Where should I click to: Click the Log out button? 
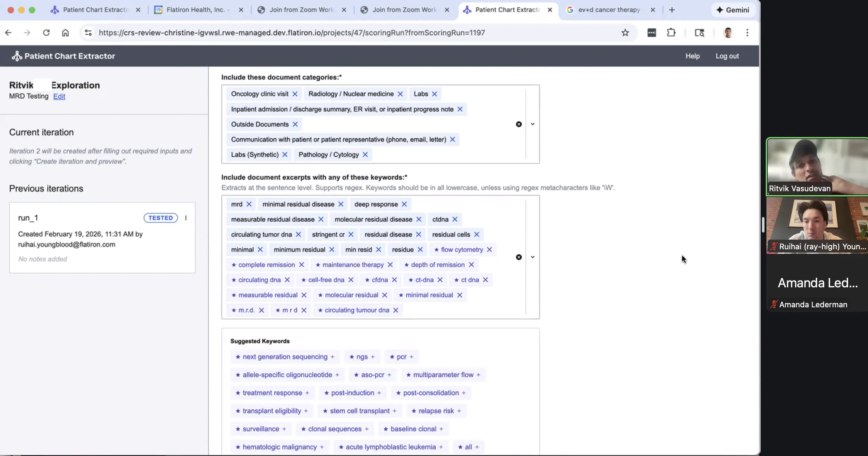(x=727, y=56)
